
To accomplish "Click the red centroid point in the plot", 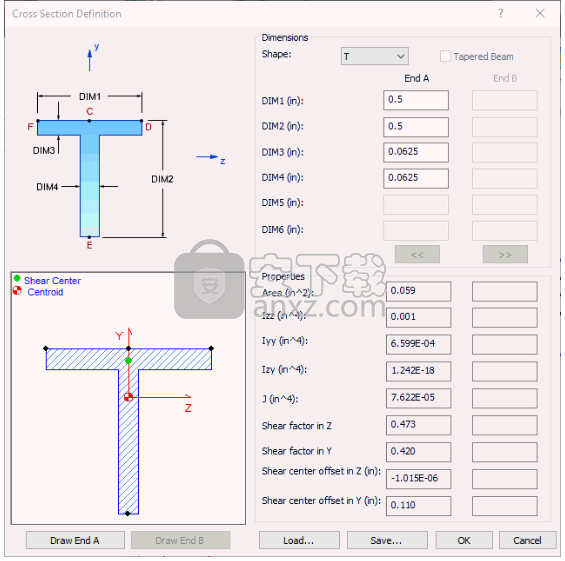I will click(x=128, y=397).
